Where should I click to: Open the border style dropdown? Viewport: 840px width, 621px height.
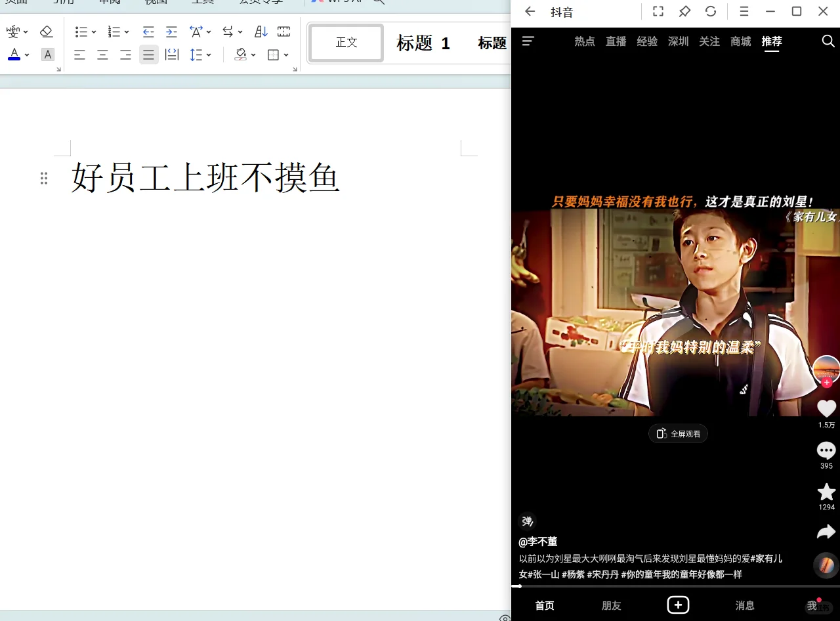285,54
